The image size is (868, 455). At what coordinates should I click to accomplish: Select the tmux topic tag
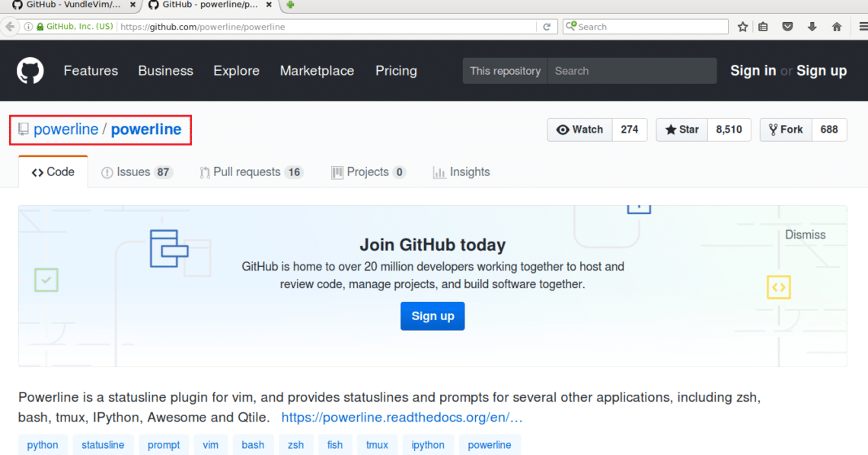pos(377,445)
